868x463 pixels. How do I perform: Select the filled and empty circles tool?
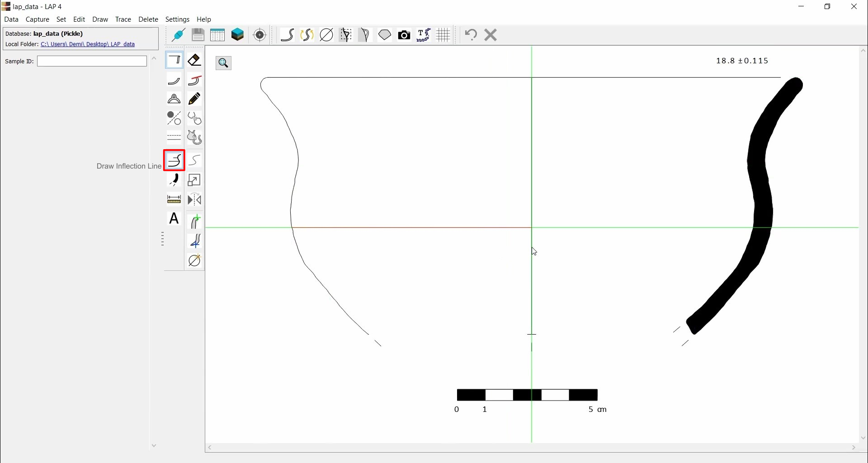coord(174,118)
